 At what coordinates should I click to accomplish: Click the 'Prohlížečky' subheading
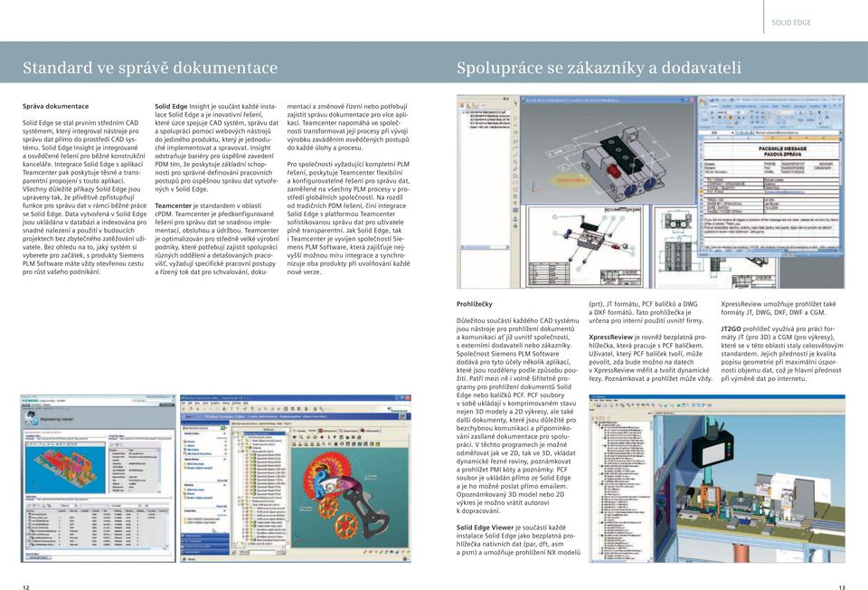(x=475, y=304)
